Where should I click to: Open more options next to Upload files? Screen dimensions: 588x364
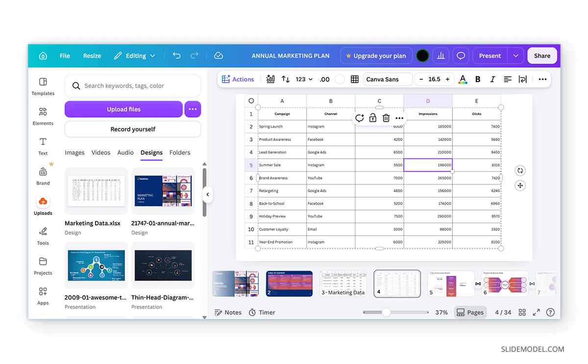coord(193,109)
